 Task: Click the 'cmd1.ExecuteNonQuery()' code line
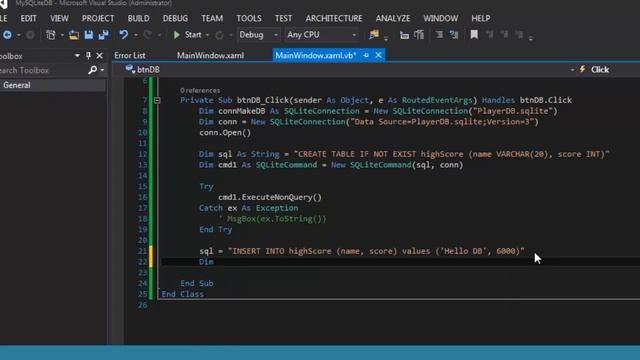click(x=270, y=197)
